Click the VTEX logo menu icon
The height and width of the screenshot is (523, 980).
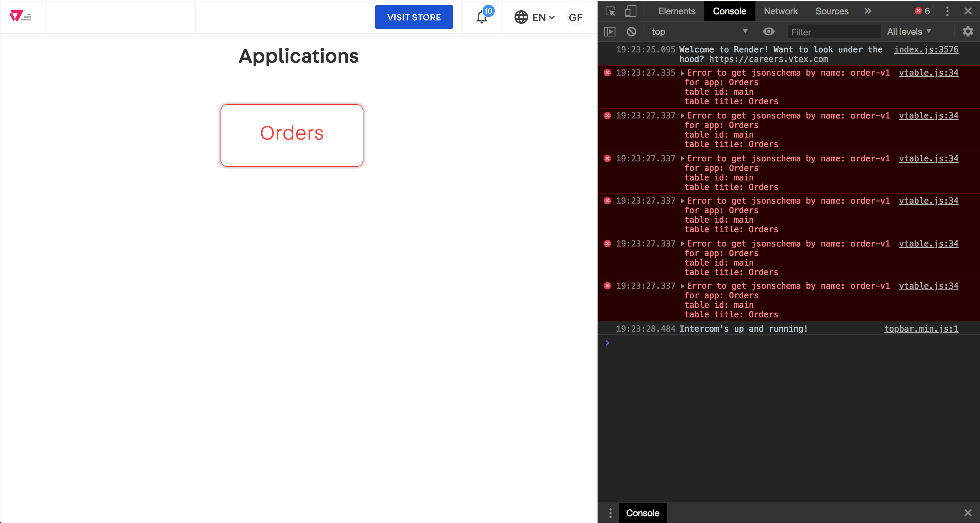[x=20, y=16]
